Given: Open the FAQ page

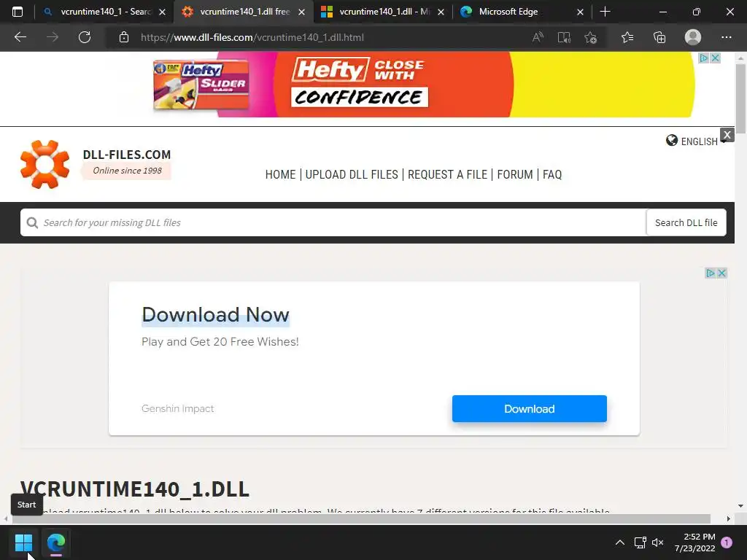Looking at the screenshot, I should [552, 175].
